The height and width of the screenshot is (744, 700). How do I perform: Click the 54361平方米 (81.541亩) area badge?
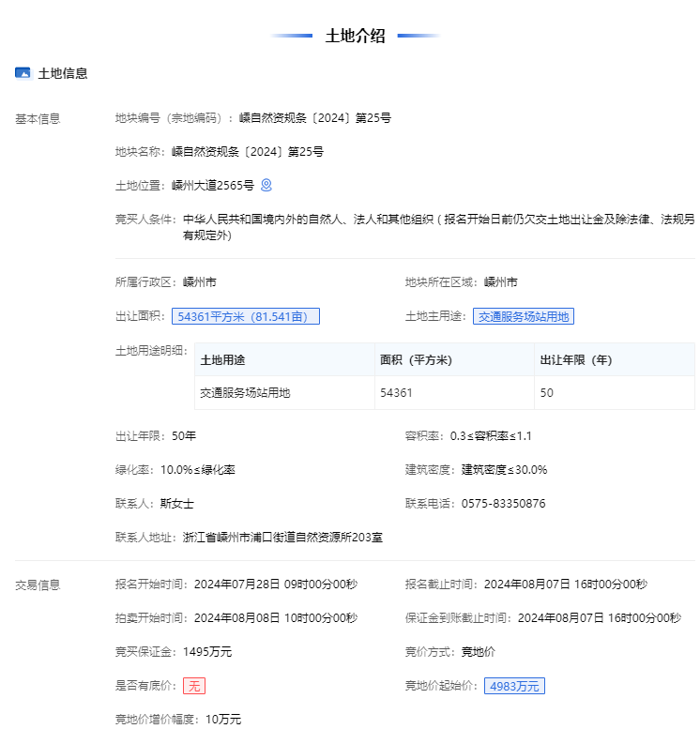pos(246,316)
